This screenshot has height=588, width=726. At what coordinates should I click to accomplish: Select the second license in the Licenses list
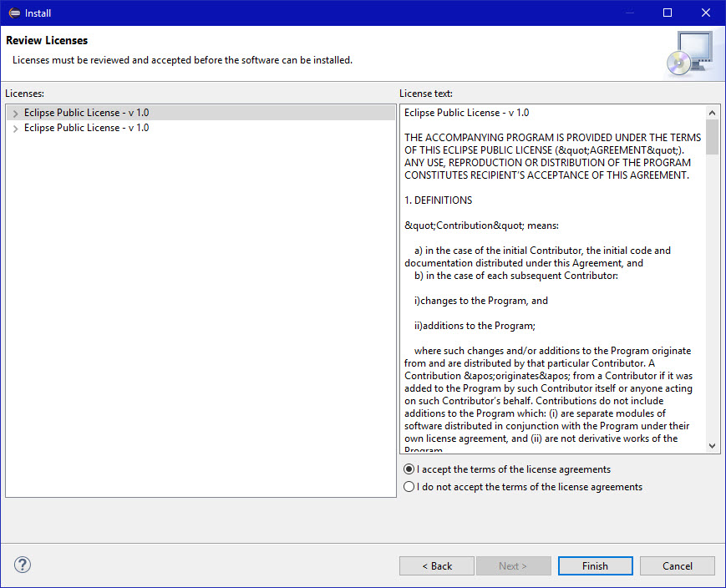86,128
